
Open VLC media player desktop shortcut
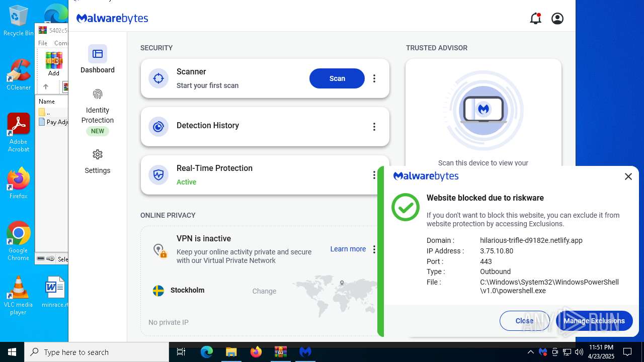coord(19,296)
